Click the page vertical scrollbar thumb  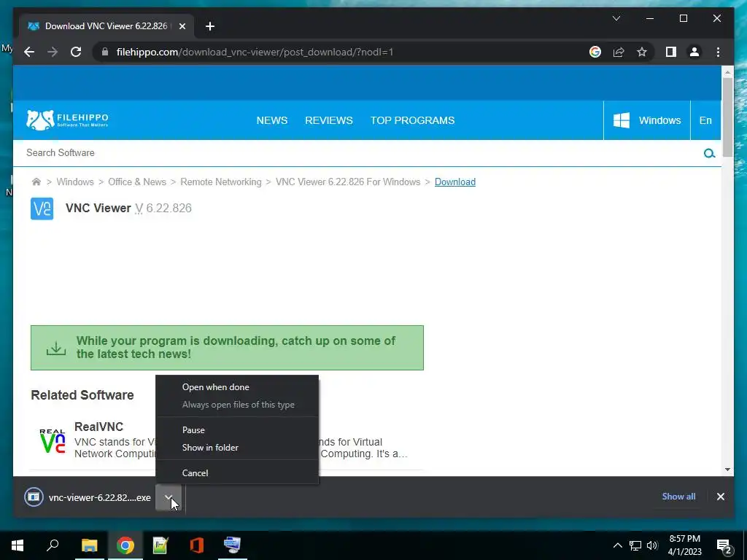(727, 116)
